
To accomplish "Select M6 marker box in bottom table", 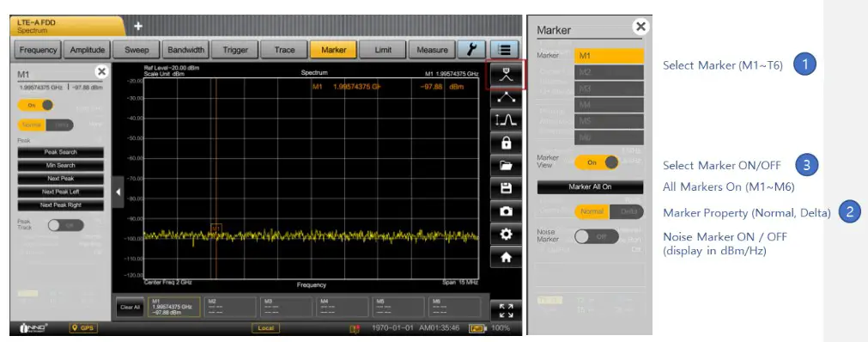I will click(455, 307).
